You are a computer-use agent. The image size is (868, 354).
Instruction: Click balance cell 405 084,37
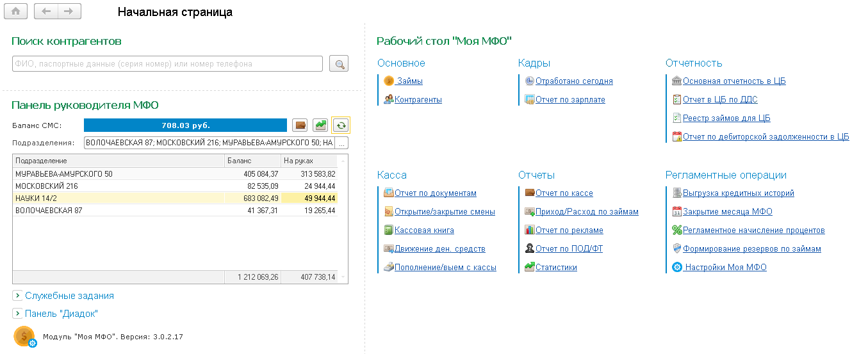[253, 173]
